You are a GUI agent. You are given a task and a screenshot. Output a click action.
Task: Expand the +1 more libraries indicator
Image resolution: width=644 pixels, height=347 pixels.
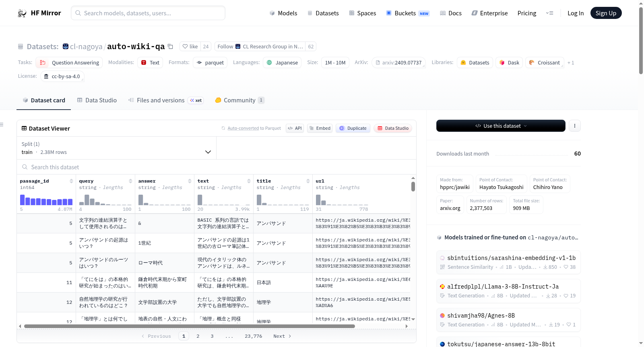(x=571, y=62)
